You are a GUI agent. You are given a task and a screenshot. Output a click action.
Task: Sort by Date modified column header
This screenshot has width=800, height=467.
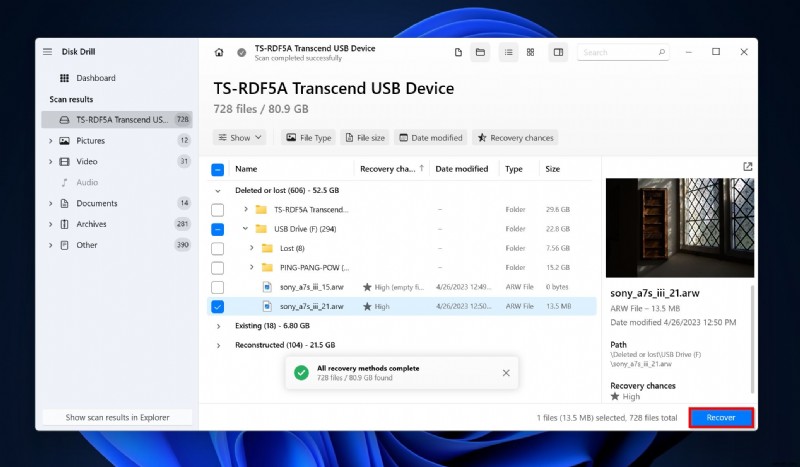point(462,169)
